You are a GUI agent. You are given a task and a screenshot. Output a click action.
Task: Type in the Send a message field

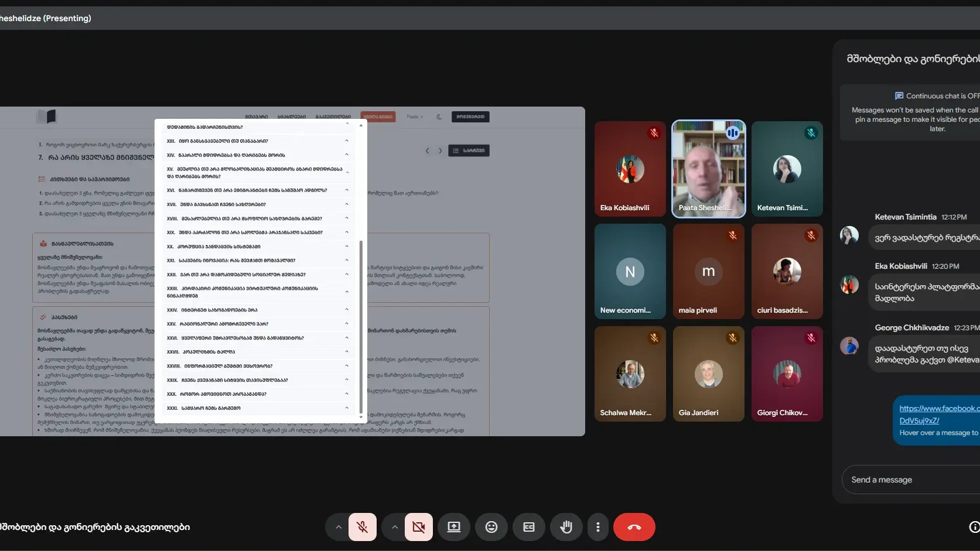(908, 480)
